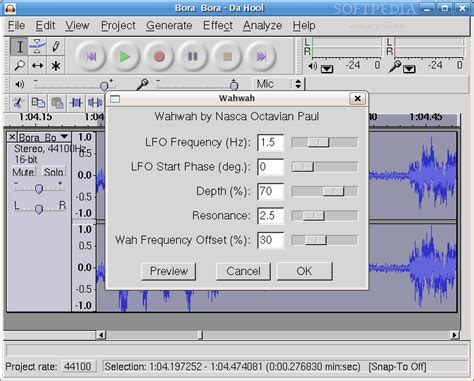
Task: Select the Selection (I-beam) tool
Action: click(x=19, y=47)
